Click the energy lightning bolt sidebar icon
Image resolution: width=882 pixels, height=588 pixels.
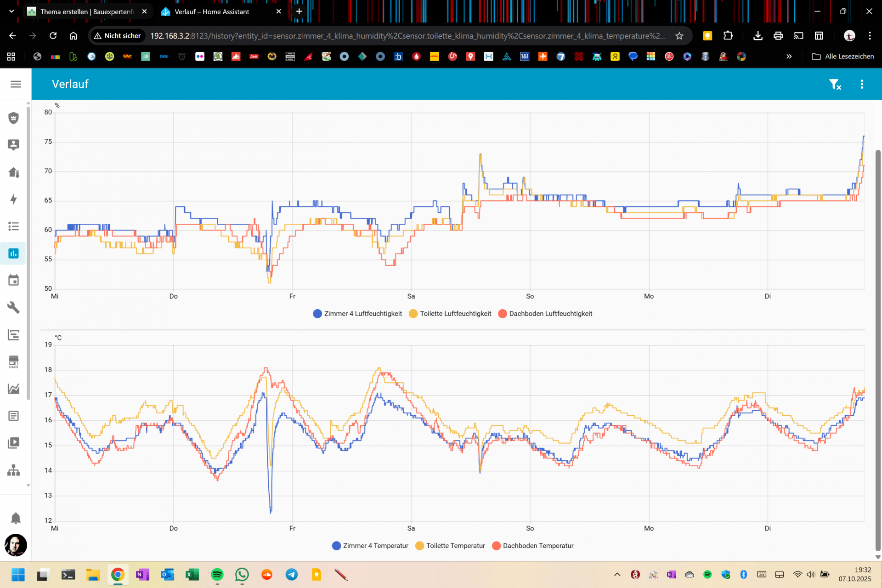14,199
